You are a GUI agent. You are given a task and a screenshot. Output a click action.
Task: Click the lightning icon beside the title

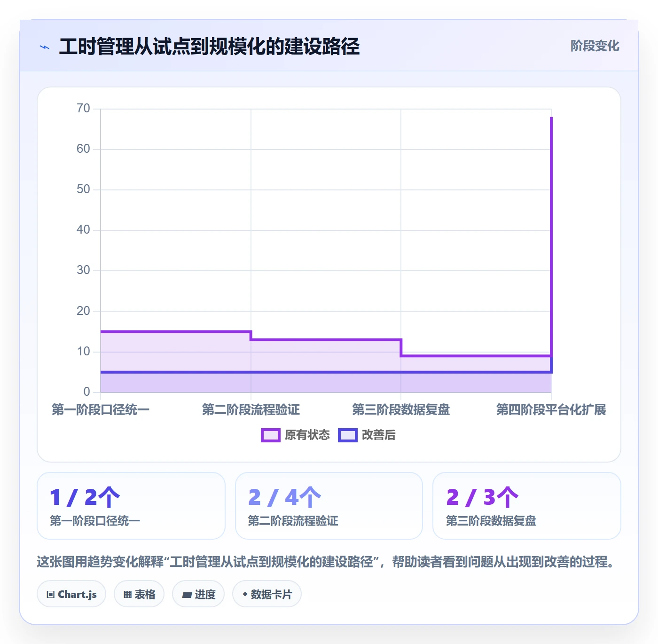(45, 47)
